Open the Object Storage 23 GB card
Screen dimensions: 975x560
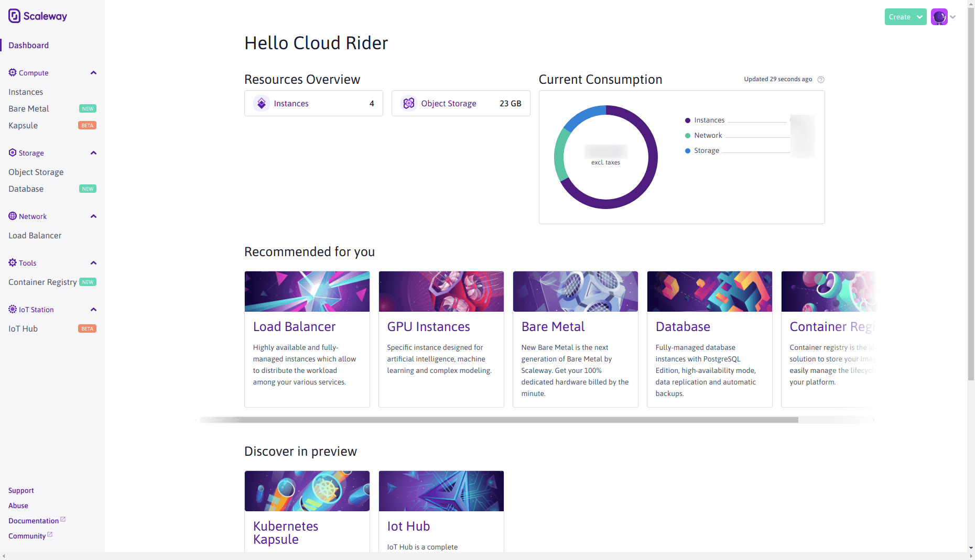coord(461,103)
